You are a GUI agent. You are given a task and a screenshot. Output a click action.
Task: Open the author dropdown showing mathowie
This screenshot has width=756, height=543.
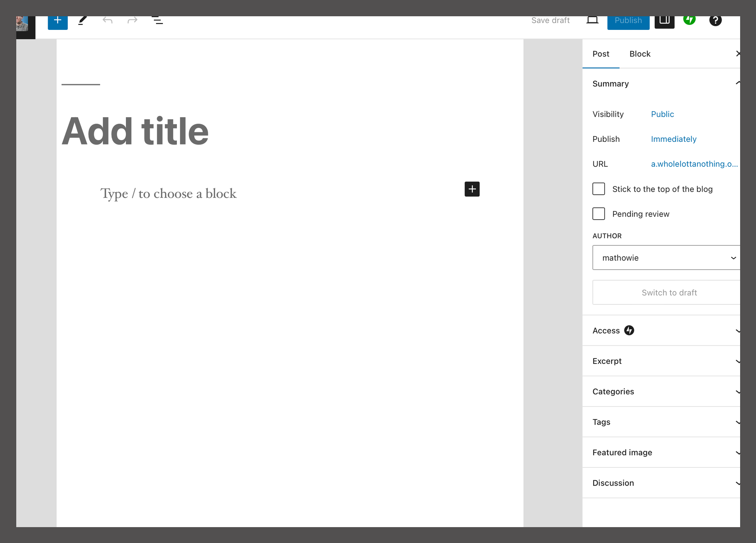[667, 258]
